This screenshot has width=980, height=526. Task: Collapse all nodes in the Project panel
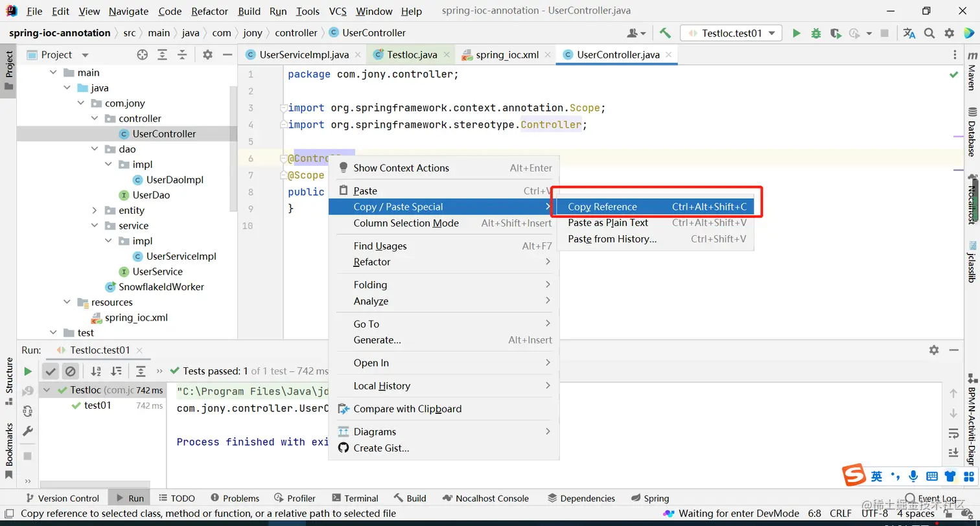pyautogui.click(x=182, y=55)
